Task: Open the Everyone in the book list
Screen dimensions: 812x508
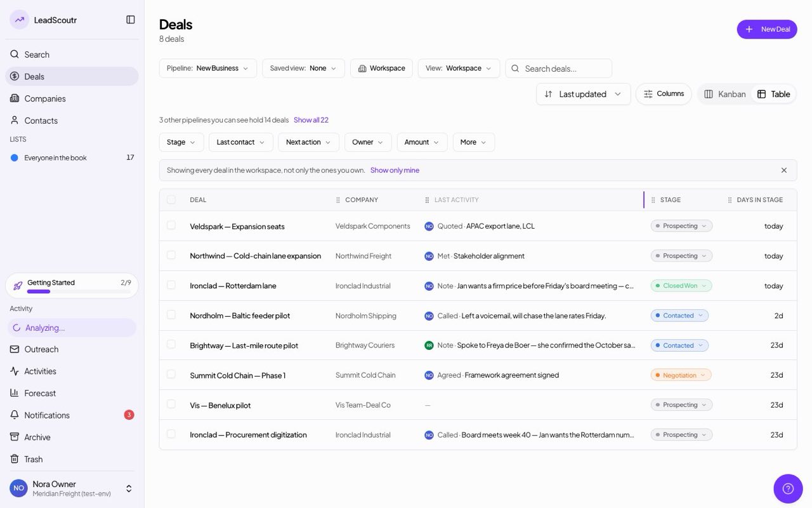Action: (x=72, y=157)
